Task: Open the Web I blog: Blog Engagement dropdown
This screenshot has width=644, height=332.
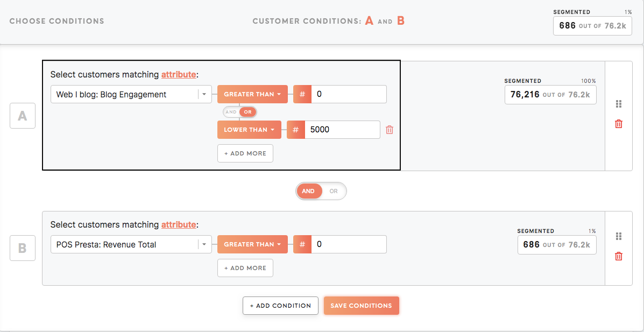Action: 131,94
